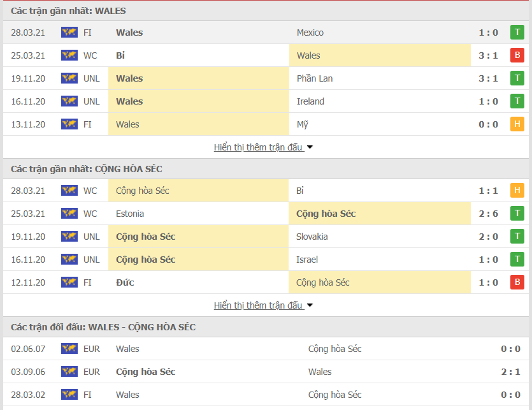Image resolution: width=532 pixels, height=410 pixels.
Task: Click the flag icon in the Wales vs Ireland row
Action: click(69, 101)
